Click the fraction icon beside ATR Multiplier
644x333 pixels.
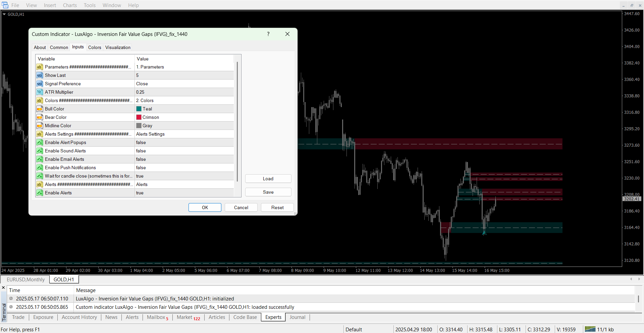pos(40,92)
